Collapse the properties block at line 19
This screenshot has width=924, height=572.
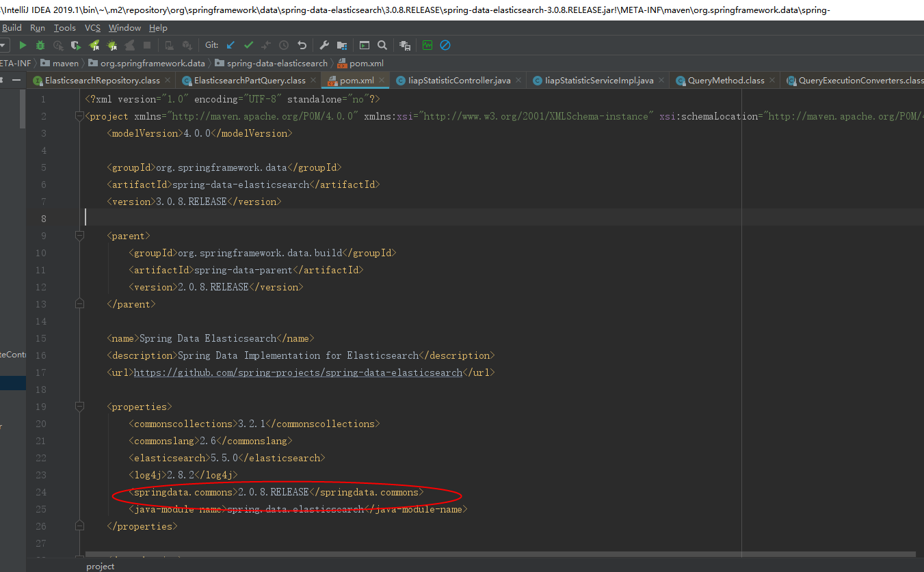pos(80,407)
